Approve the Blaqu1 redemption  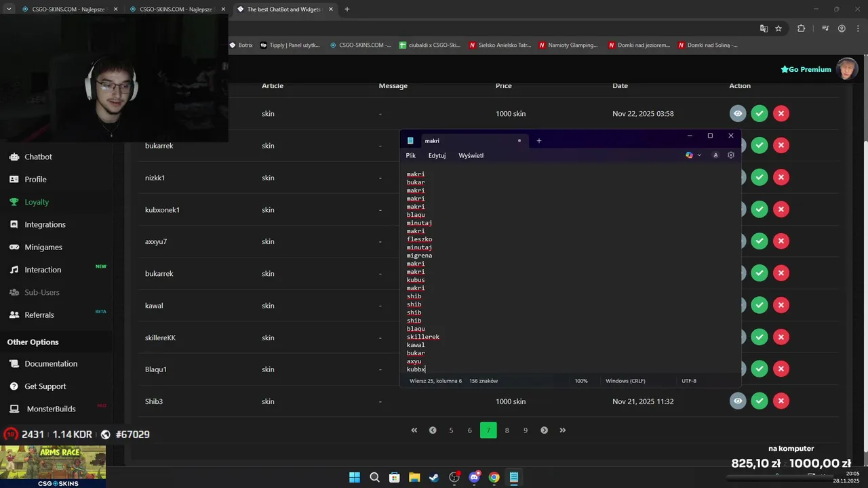point(759,369)
